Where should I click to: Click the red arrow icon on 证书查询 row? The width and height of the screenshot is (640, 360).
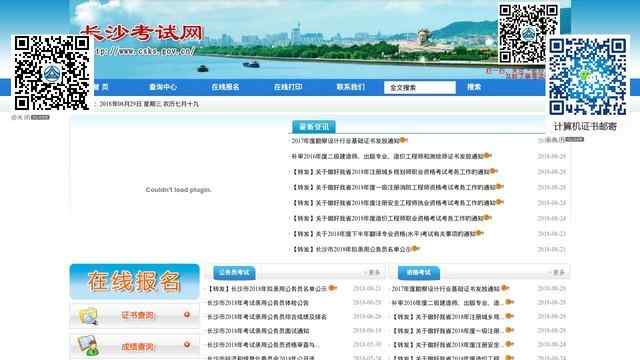coord(187,315)
